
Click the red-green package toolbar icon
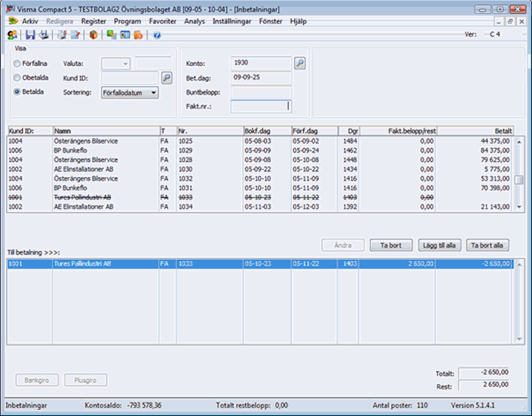pyautogui.click(x=93, y=35)
